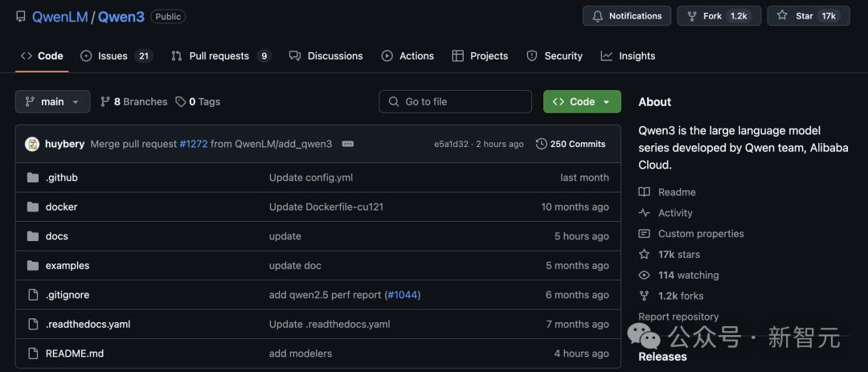The height and width of the screenshot is (372, 868).
Task: Open the 250 Commits history
Action: (x=571, y=144)
